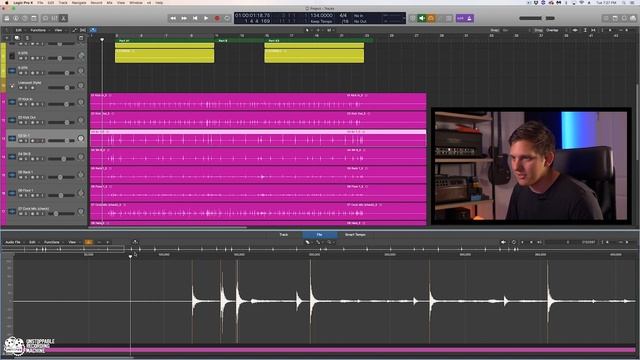Open the Navigate menu
This screenshot has height=360, width=640.
pyautogui.click(x=79, y=2)
